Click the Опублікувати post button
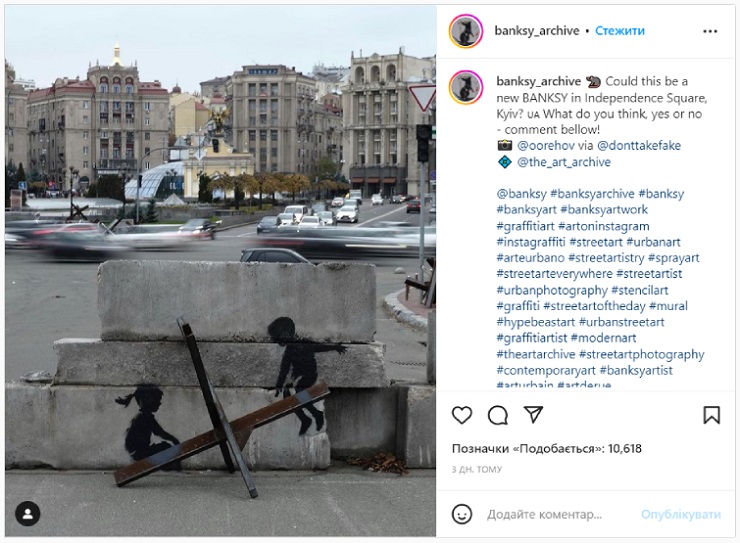The width and height of the screenshot is (740, 543). point(681,514)
